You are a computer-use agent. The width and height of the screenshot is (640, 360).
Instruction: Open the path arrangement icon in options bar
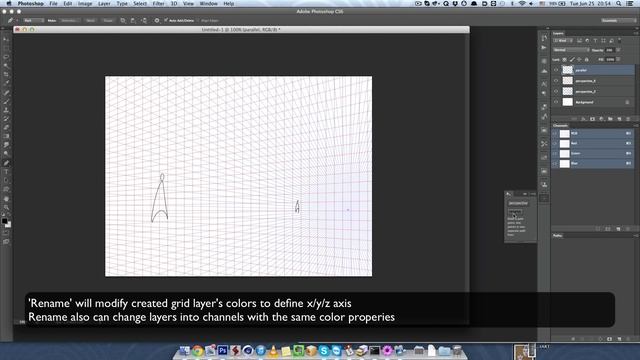[144, 20]
